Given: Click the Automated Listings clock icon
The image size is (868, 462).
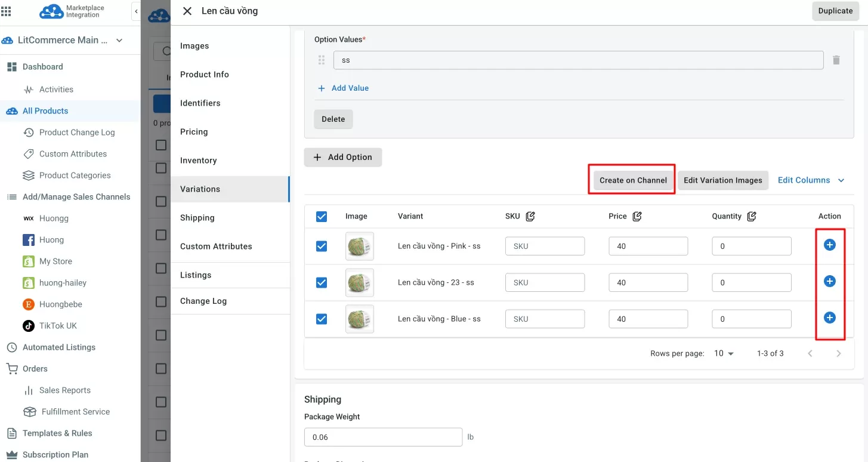Looking at the screenshot, I should pos(11,347).
